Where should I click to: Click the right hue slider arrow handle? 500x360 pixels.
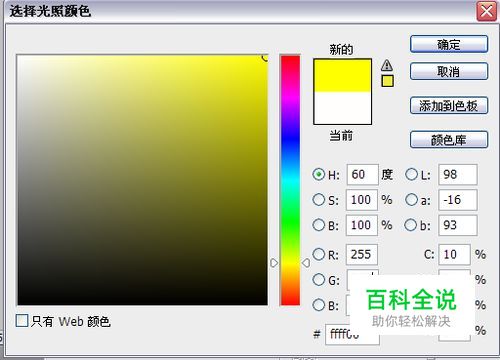(x=306, y=263)
